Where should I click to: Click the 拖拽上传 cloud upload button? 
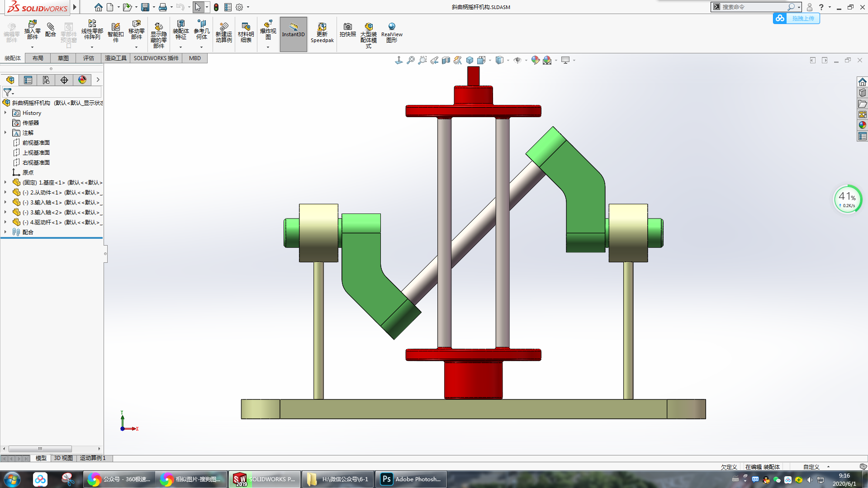[796, 19]
